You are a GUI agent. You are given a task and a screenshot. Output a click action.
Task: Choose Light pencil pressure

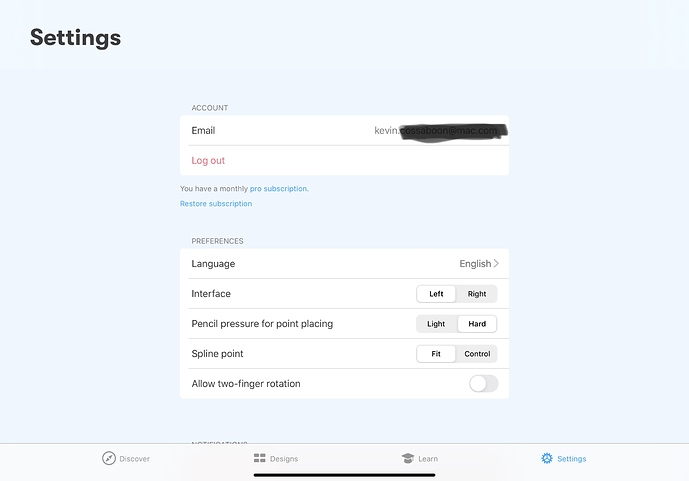(436, 324)
